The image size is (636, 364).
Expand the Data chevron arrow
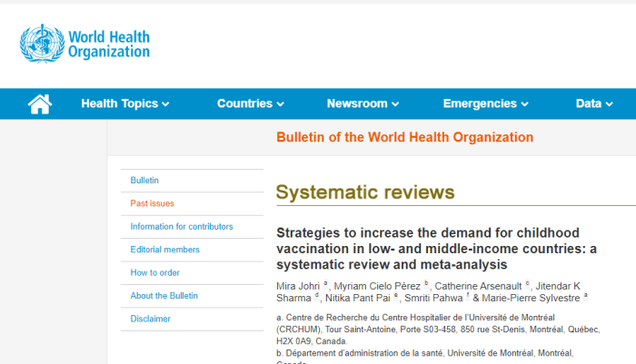pyautogui.click(x=610, y=104)
